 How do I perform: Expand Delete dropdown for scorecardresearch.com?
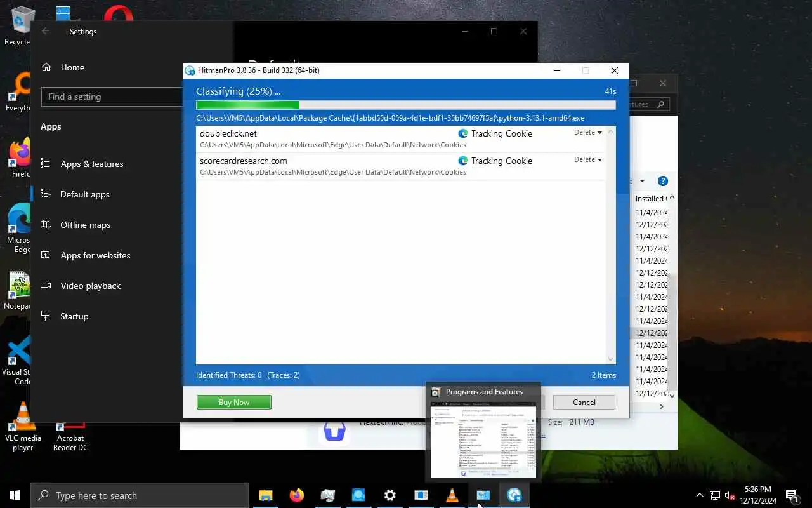click(x=588, y=160)
